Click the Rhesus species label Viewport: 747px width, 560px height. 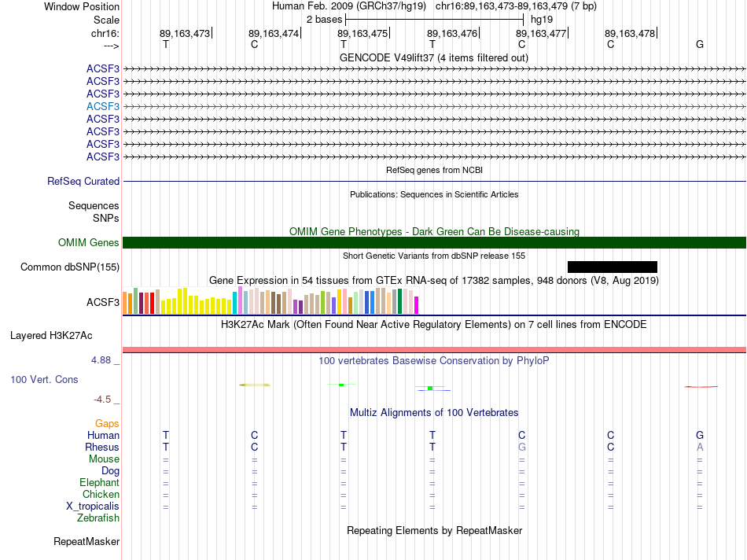pos(102,447)
